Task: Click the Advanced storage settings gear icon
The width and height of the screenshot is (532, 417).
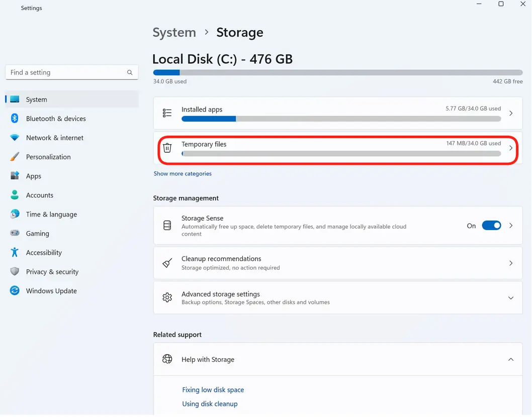Action: tap(167, 297)
